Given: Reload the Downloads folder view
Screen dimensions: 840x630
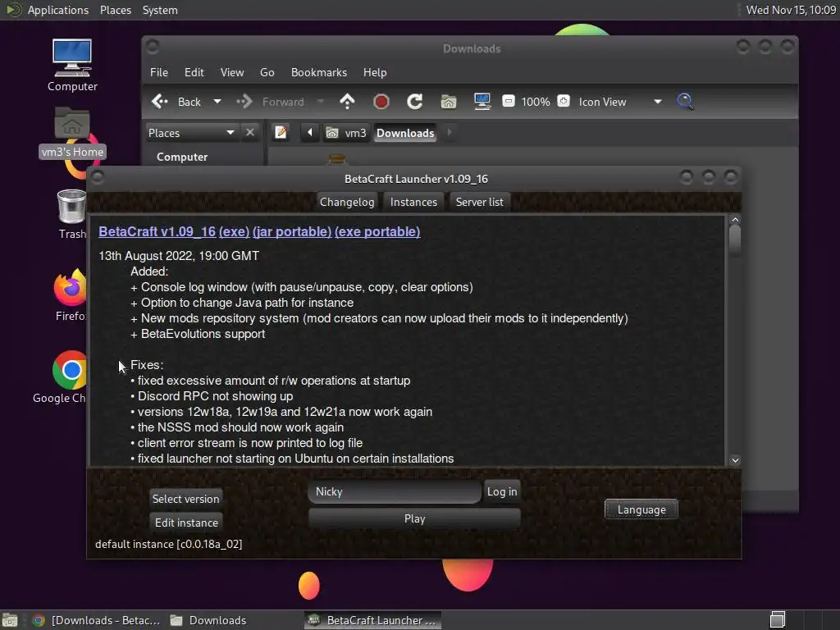Looking at the screenshot, I should tap(414, 101).
